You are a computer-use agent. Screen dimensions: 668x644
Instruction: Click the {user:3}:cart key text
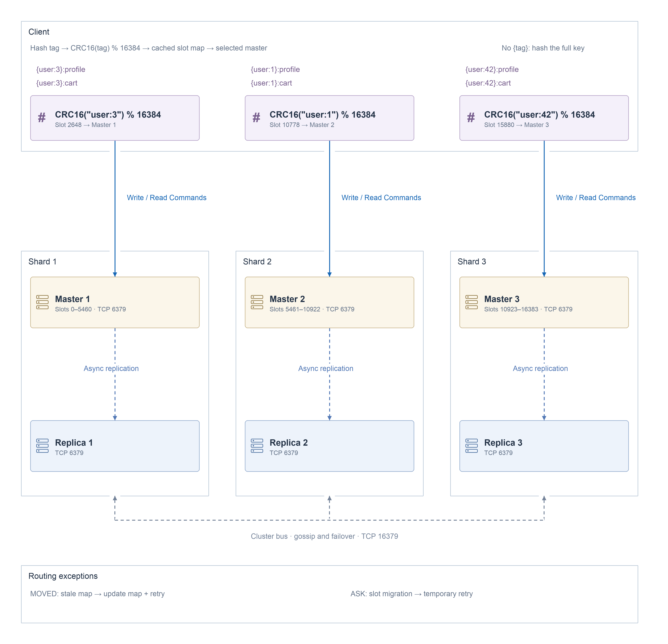[x=57, y=83]
